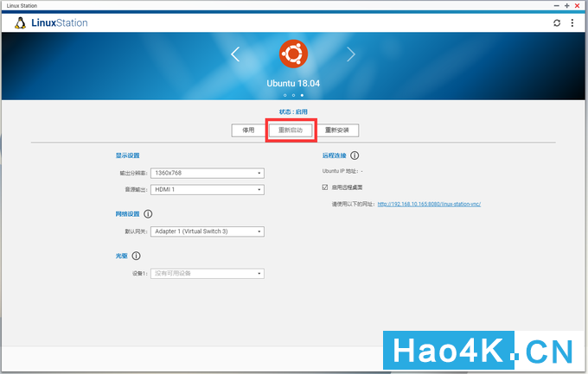Open the 没有可用设备 device dropdown
588x374 pixels.
coord(208,274)
